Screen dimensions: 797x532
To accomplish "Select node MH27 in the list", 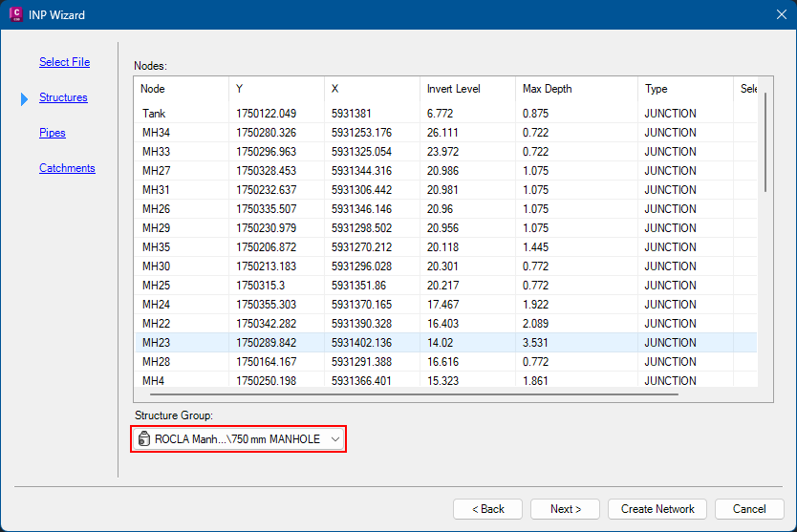I will tap(445, 171).
